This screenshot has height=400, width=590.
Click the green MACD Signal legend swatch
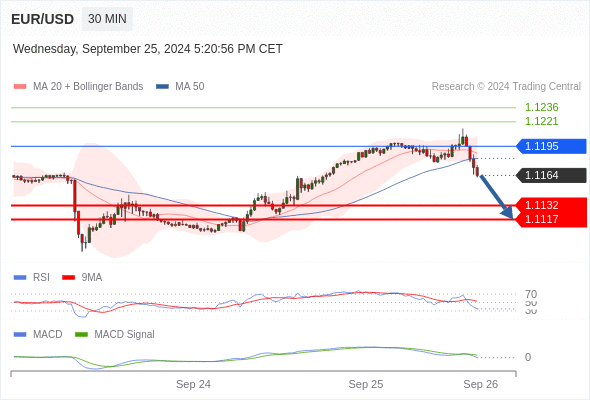click(81, 335)
